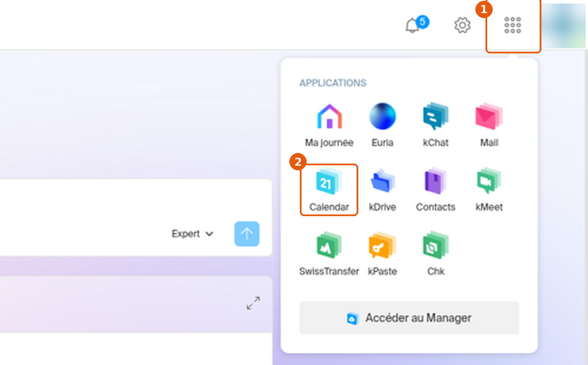
Task: Open the Chk app
Action: coord(436,254)
